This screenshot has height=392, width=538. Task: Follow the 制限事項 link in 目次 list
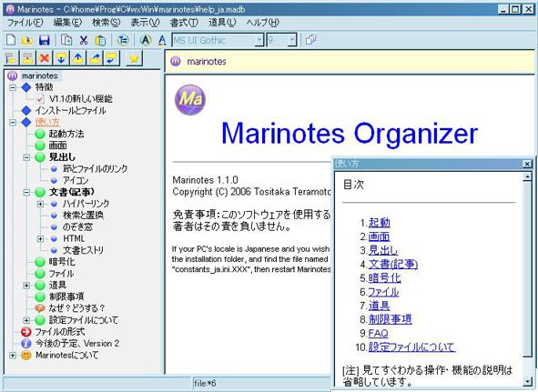pos(391,319)
